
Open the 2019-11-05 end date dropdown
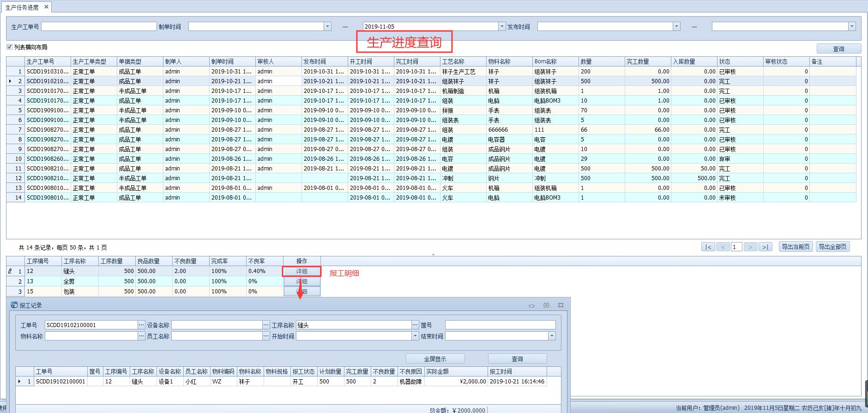point(502,26)
